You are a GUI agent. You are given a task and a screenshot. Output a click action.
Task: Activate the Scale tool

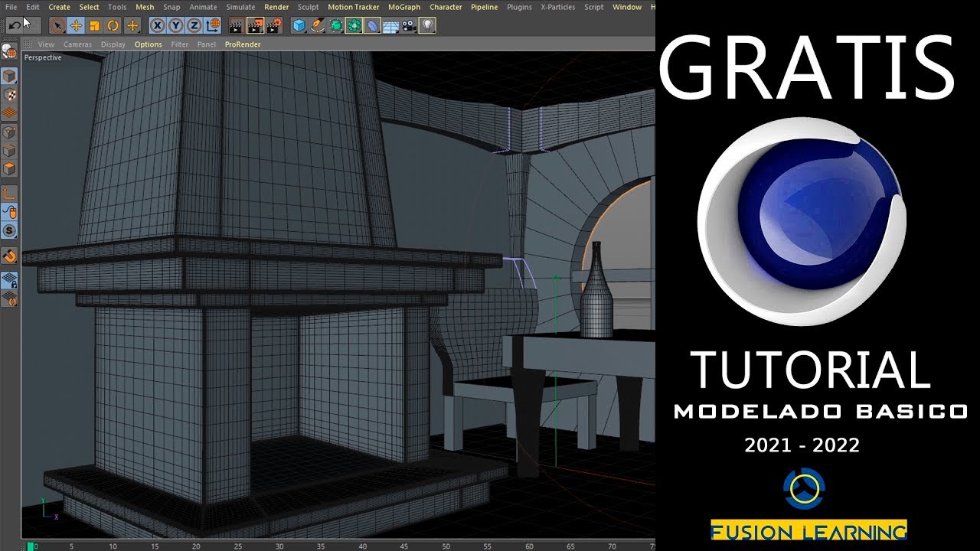click(x=94, y=25)
